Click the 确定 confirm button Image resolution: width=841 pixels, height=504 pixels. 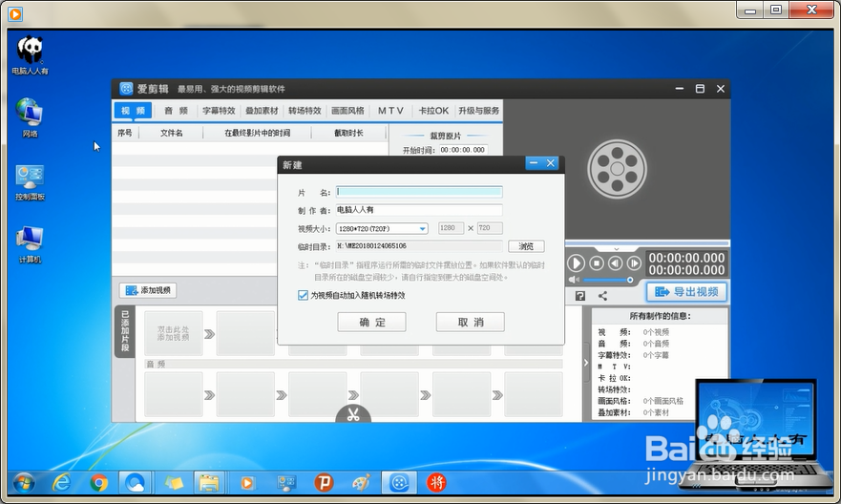coord(371,323)
